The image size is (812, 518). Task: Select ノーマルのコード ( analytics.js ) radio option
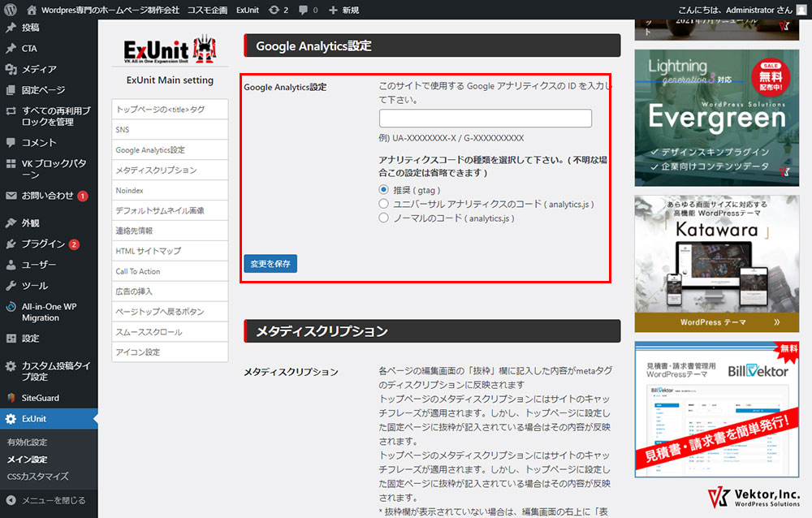pyautogui.click(x=384, y=218)
